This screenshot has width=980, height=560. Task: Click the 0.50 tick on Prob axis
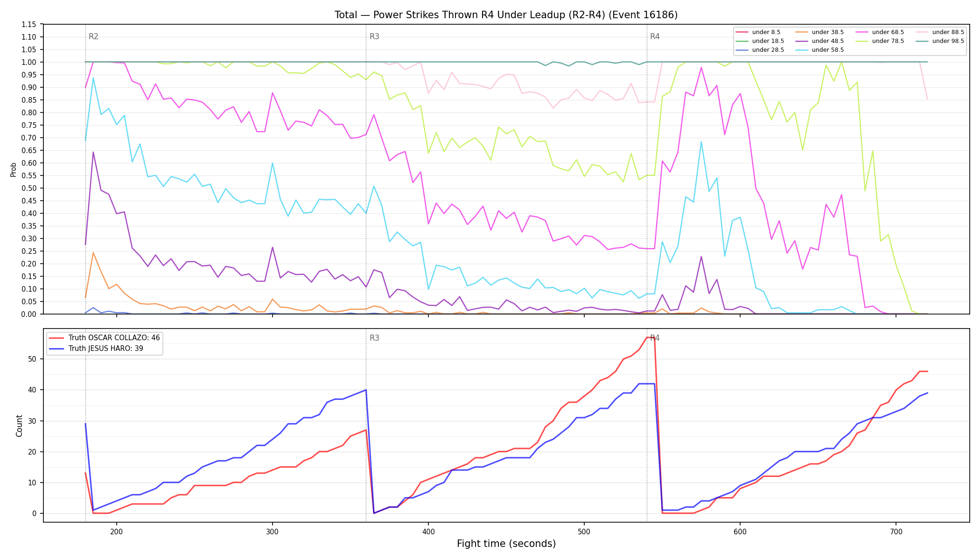29,188
